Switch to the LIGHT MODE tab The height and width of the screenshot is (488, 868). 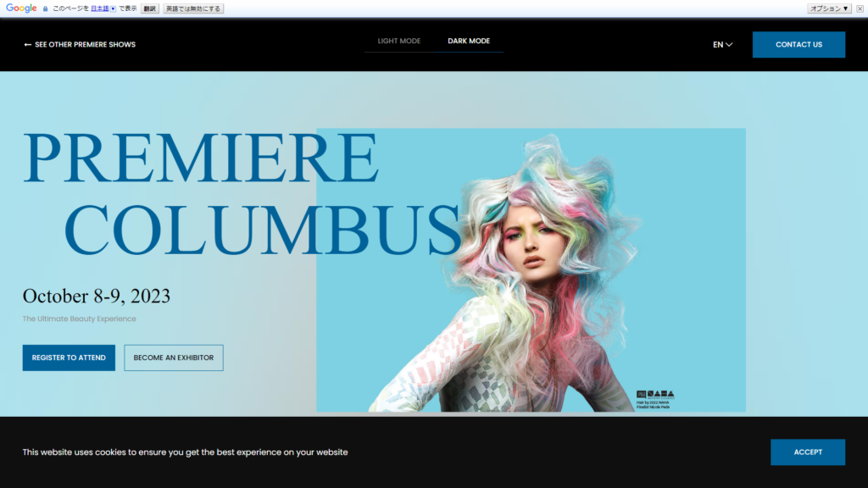click(398, 40)
